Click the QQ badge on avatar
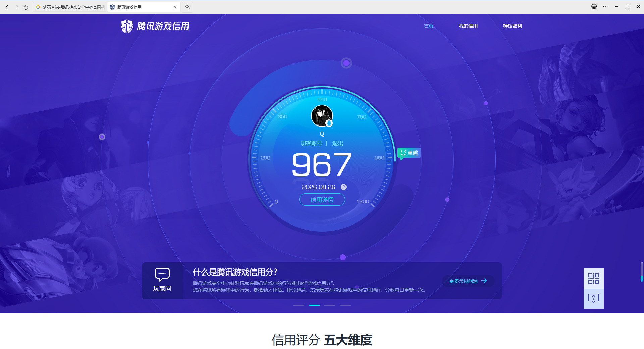This screenshot has height=349, width=644. click(329, 123)
